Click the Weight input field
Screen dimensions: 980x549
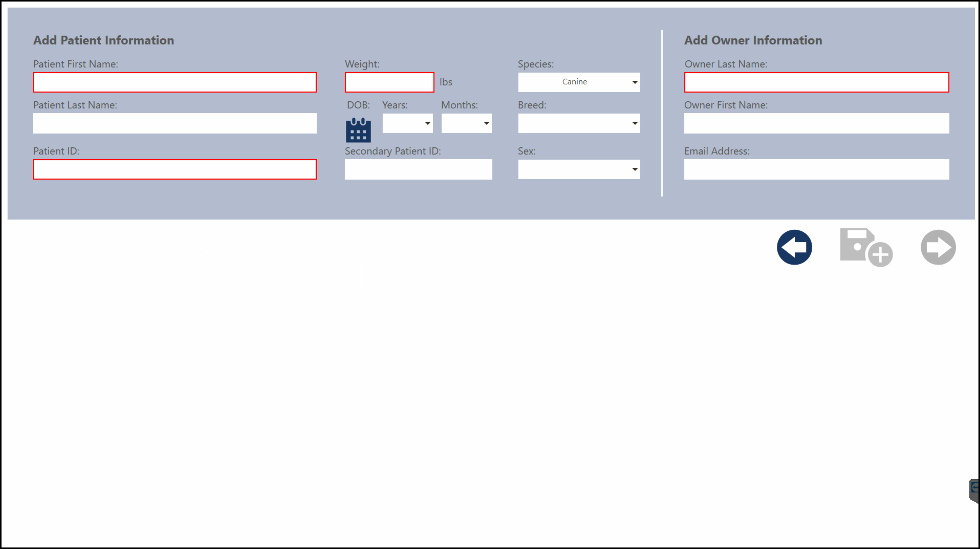pyautogui.click(x=389, y=82)
